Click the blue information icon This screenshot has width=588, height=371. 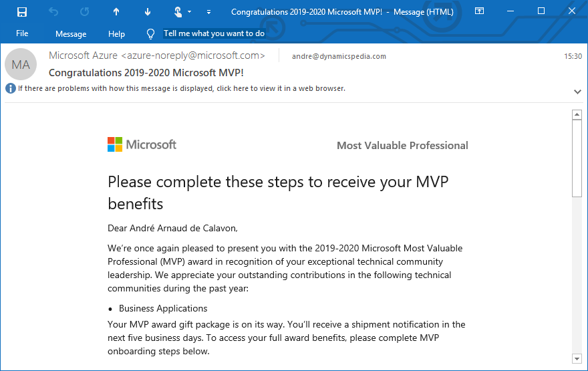[x=11, y=88]
